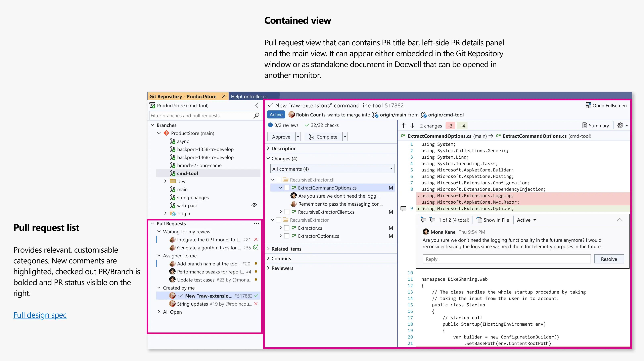Check the ExtractCommandOptions.cs checkbox

[287, 188]
